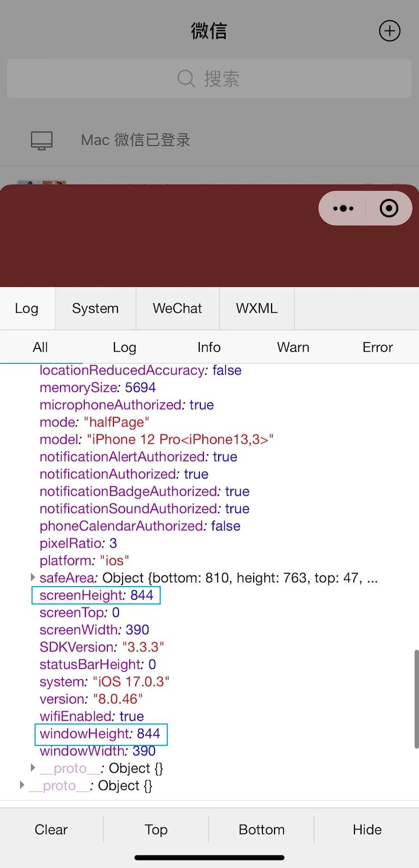Filter logs by Info level
419x868 pixels.
(209, 347)
